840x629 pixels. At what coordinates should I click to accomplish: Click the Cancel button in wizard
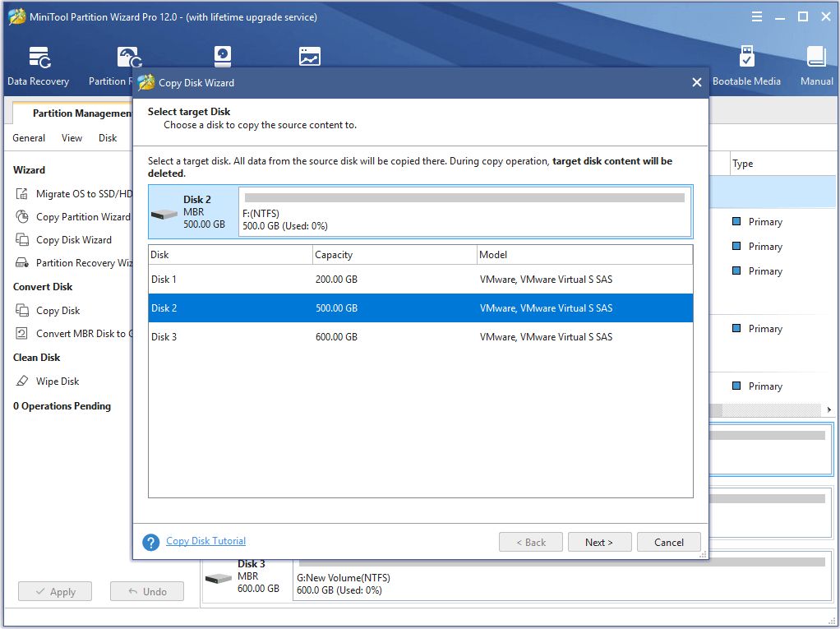coord(668,542)
